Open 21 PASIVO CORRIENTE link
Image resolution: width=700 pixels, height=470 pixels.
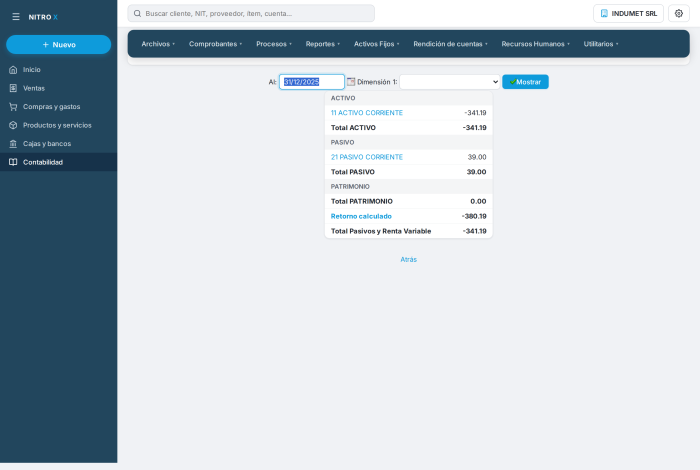click(x=367, y=157)
